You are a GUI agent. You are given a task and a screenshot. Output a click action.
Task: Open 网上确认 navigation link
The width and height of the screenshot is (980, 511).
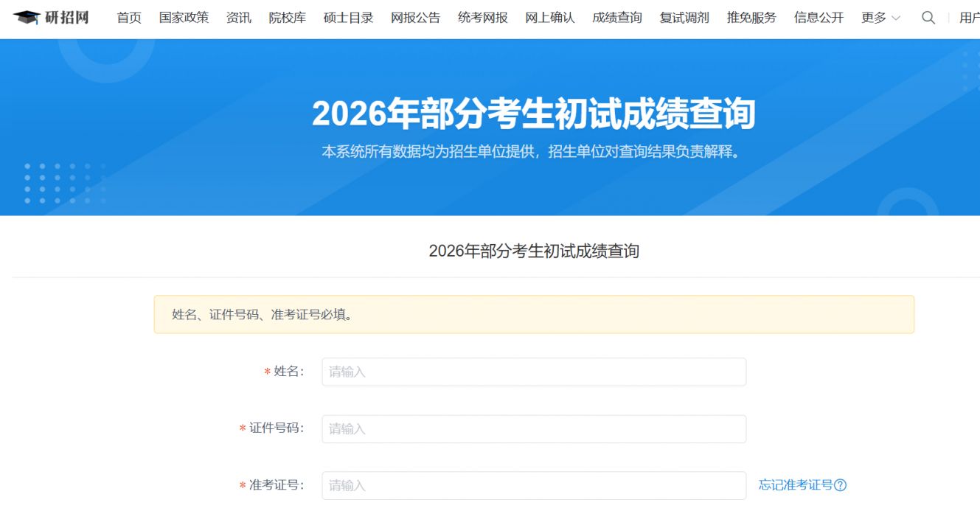click(550, 18)
